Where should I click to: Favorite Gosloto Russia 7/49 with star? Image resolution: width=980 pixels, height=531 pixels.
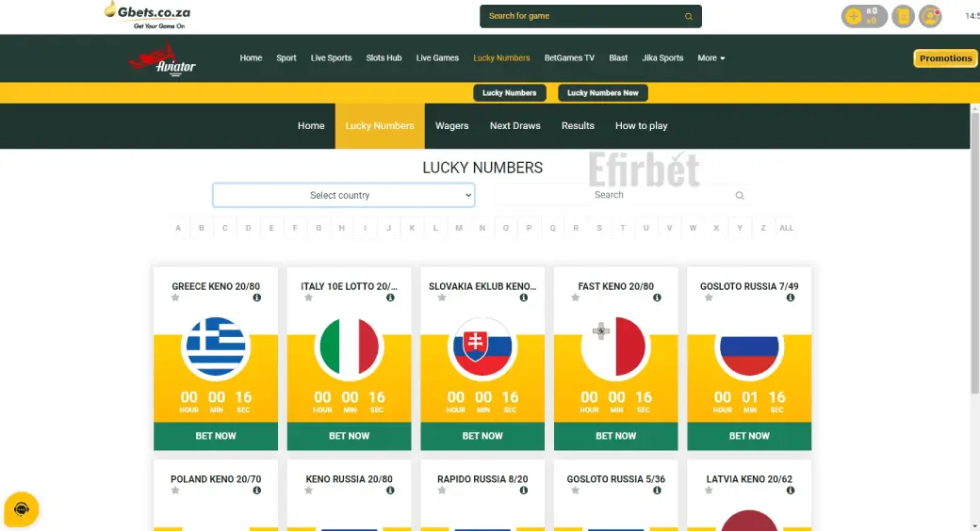click(x=709, y=298)
